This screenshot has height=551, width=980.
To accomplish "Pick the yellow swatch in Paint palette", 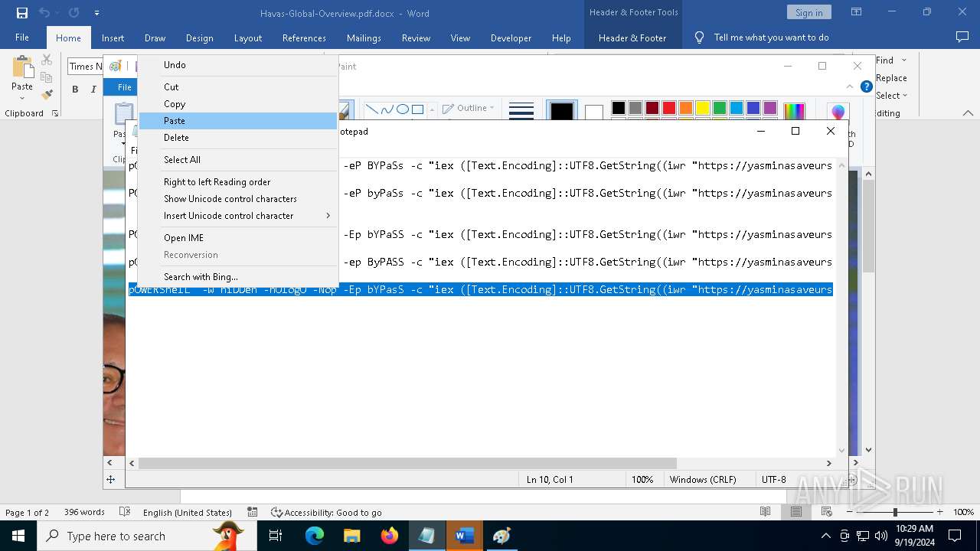I will tap(703, 108).
